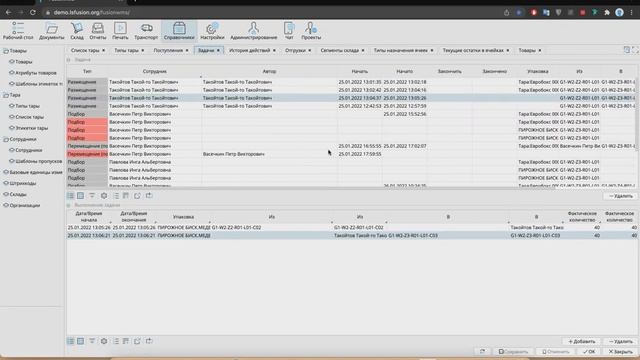Switch upper grid to list view icon
This screenshot has width=640, height=360.
(71, 196)
